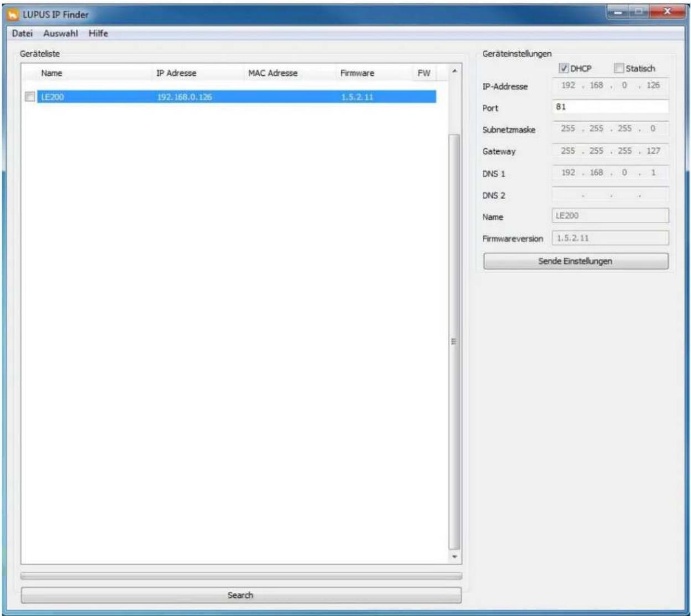Click the scroll down arrow of device list
The width and height of the screenshot is (691, 616).
tap(455, 556)
